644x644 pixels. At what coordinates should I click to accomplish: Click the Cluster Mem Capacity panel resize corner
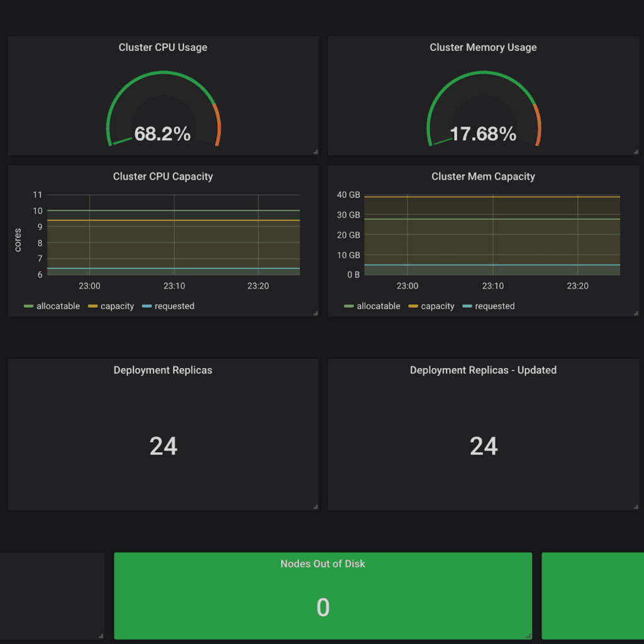(636, 313)
